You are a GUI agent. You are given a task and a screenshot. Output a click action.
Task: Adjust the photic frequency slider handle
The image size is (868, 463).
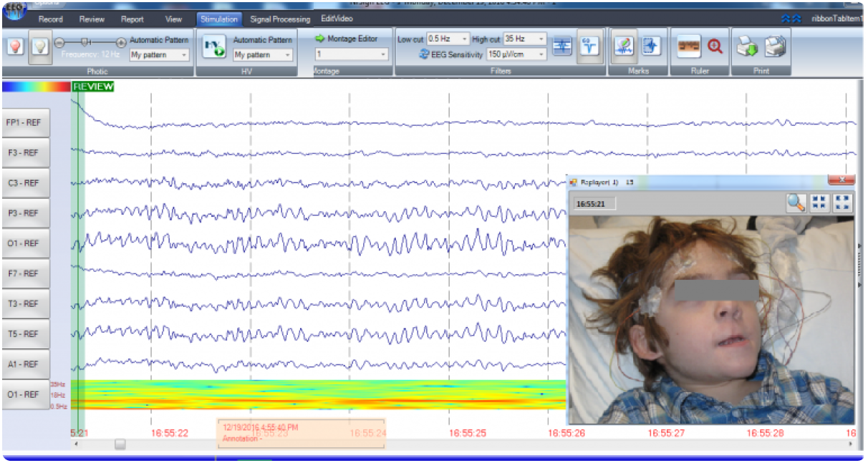point(85,42)
